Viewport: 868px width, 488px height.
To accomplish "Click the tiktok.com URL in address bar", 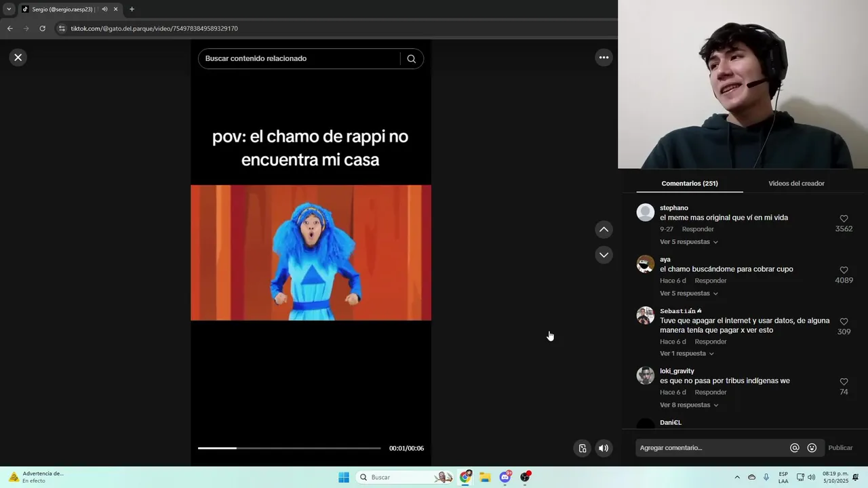I will pyautogui.click(x=155, y=28).
